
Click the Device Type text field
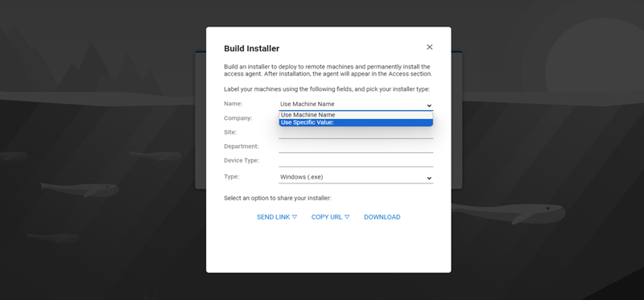356,161
